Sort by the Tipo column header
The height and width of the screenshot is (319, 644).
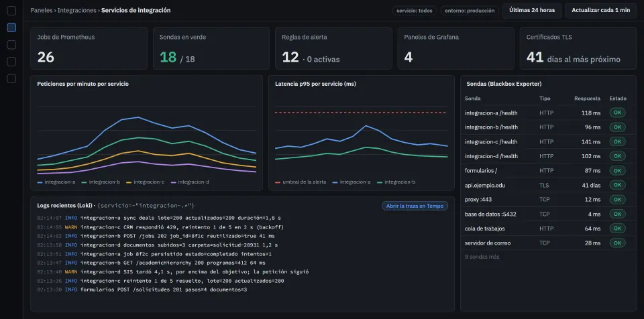tap(545, 99)
